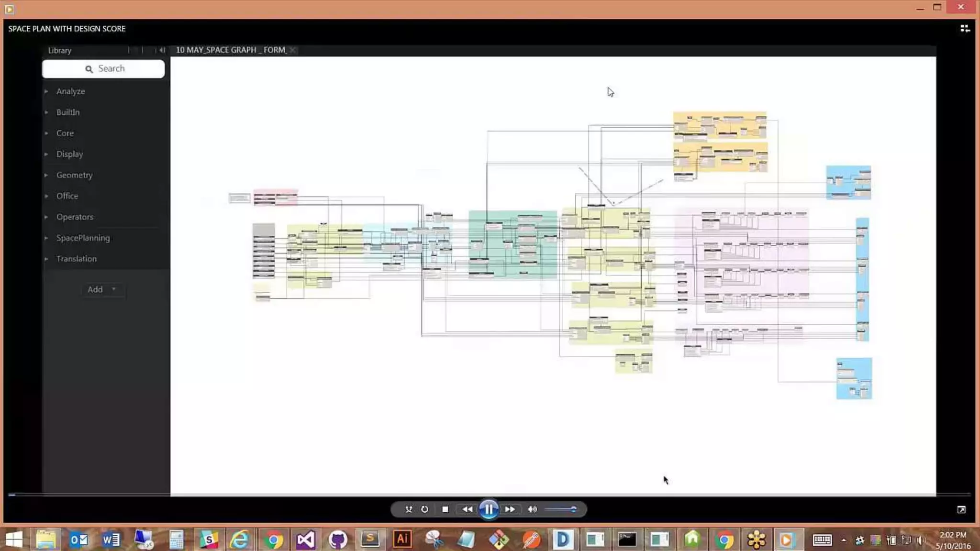This screenshot has height=551, width=980.
Task: Pause the video playback
Action: pos(489,509)
